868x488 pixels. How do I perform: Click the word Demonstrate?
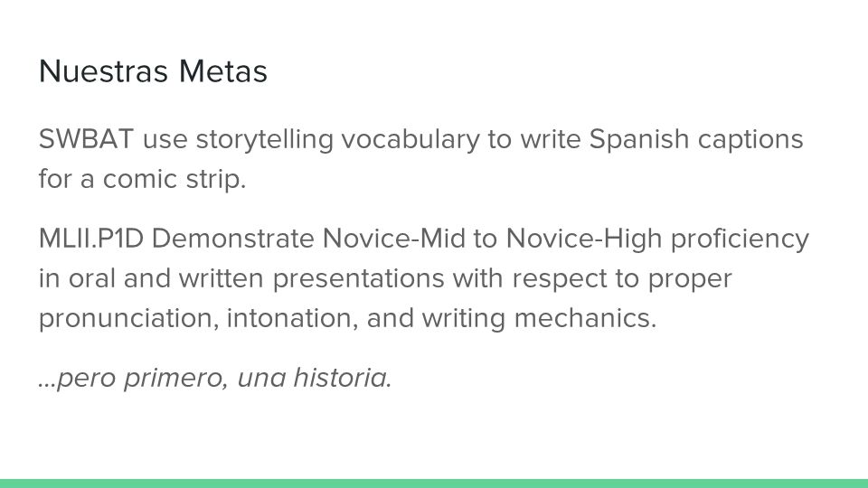click(233, 239)
